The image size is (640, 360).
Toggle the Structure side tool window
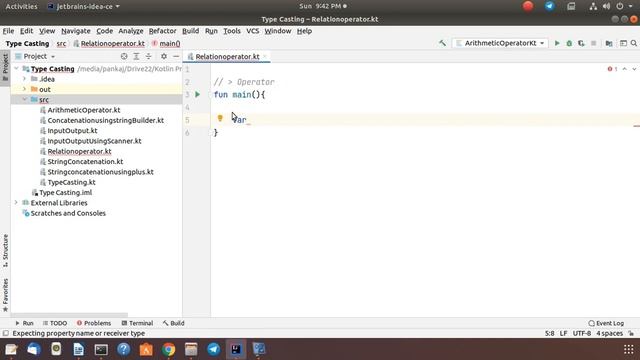coord(5,251)
